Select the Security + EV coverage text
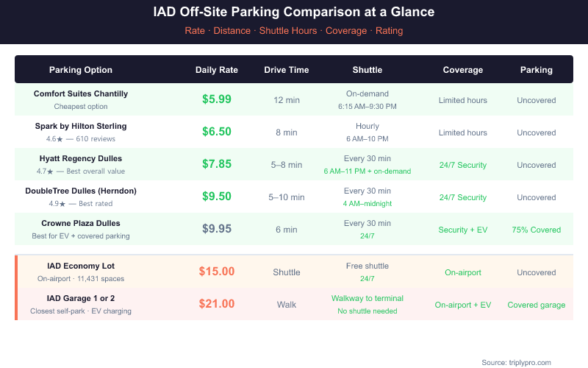 (463, 230)
